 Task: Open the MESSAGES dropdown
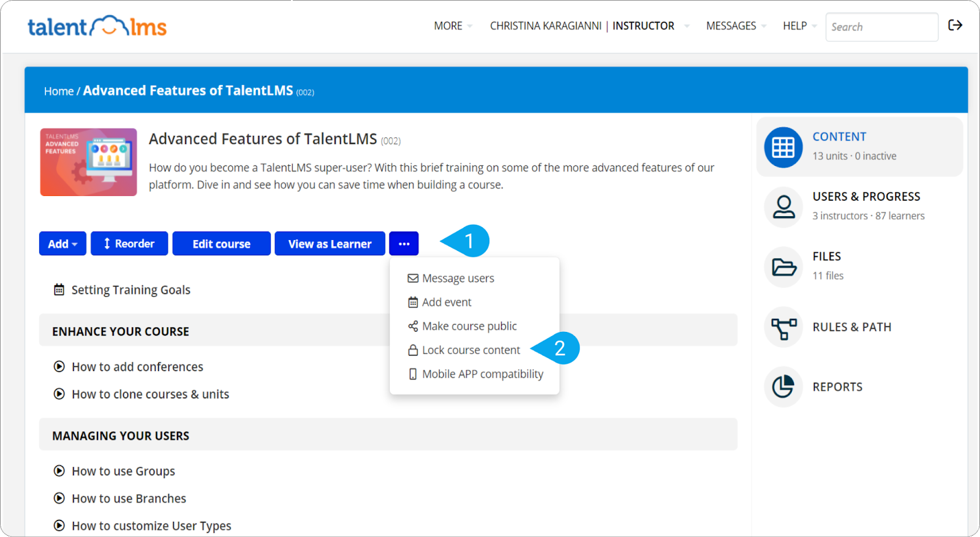click(736, 26)
